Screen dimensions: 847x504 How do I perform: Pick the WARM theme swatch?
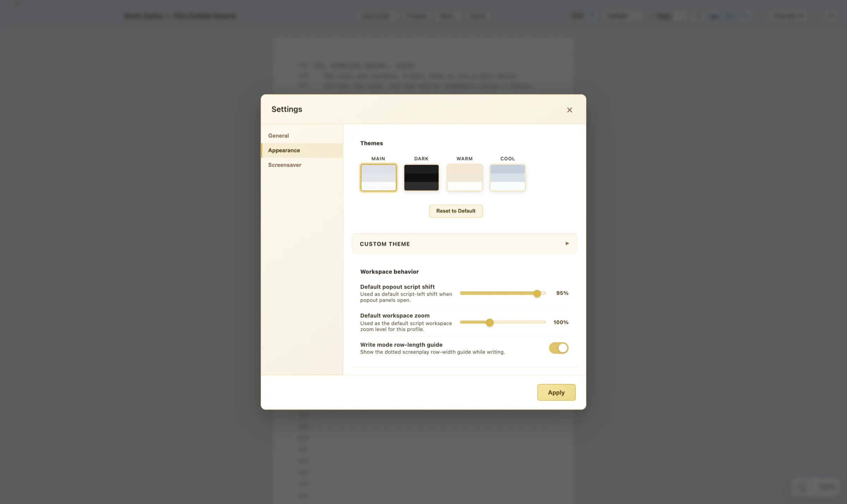[464, 177]
